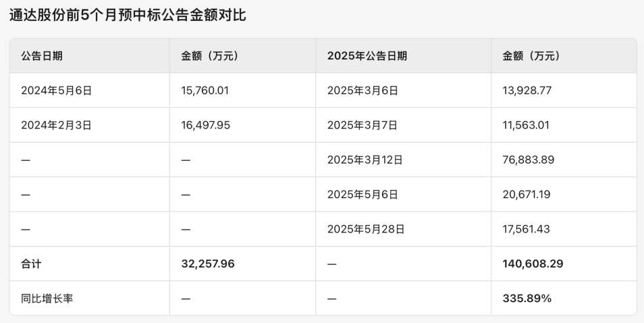644x323 pixels.
Task: Select the 76,883.89 amount cell
Action: click(528, 160)
